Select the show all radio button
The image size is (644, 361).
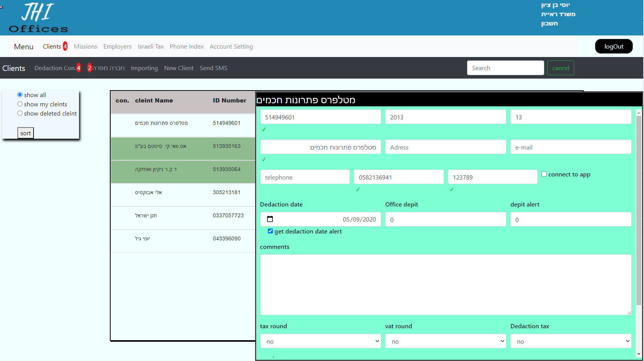point(20,95)
